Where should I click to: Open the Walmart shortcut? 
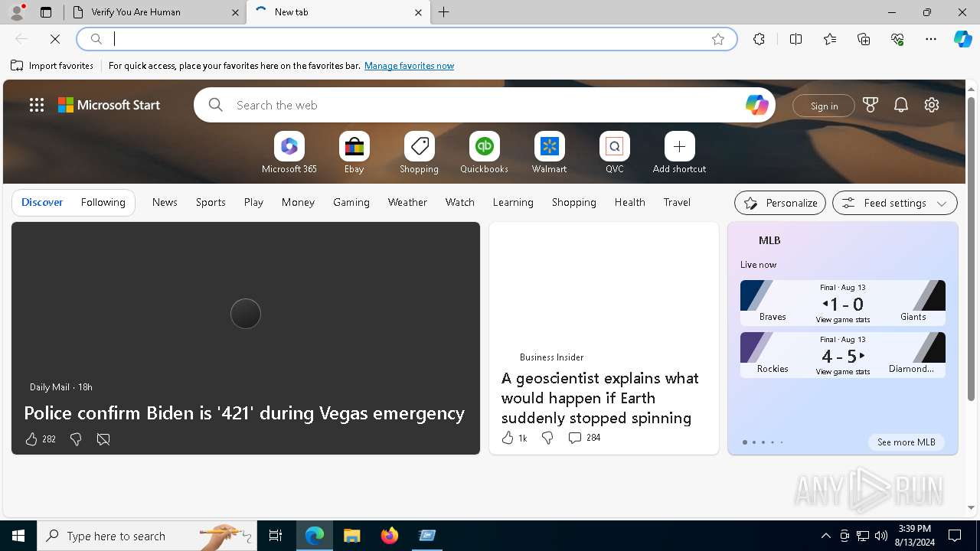(x=550, y=153)
